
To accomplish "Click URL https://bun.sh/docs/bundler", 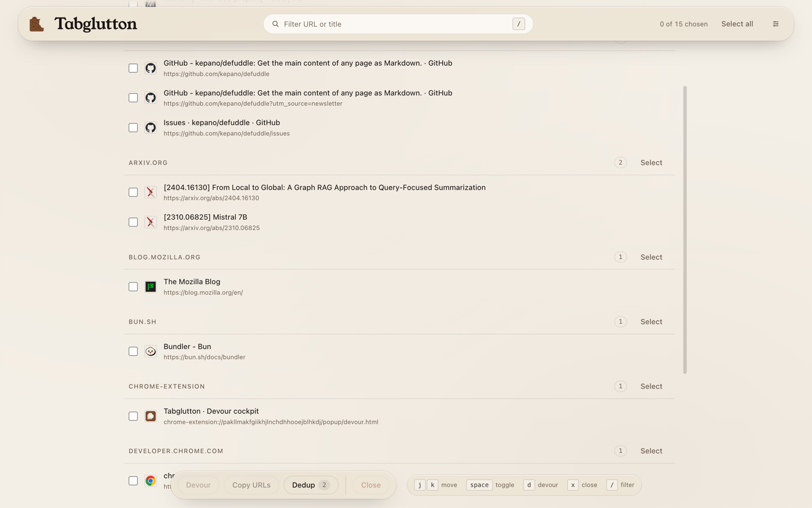I will coord(204,357).
